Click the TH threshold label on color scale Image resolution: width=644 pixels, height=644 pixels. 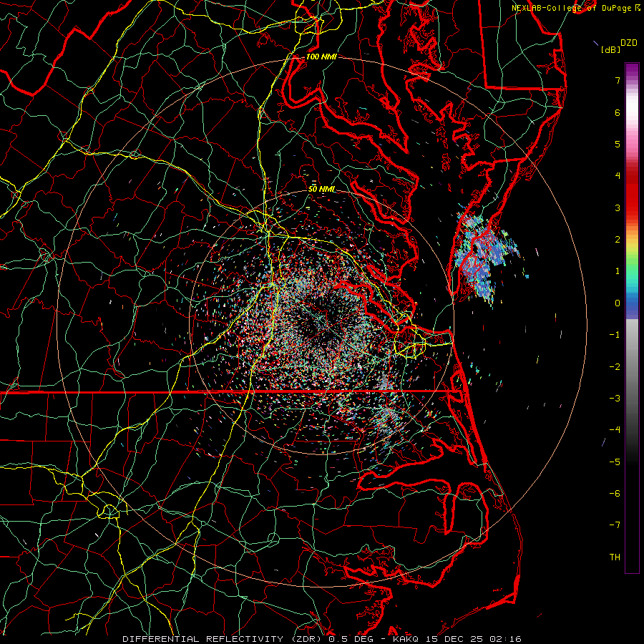point(615,557)
